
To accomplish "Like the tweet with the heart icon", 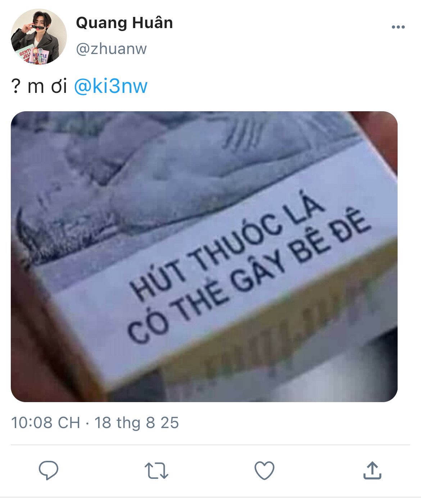I will coord(264,470).
